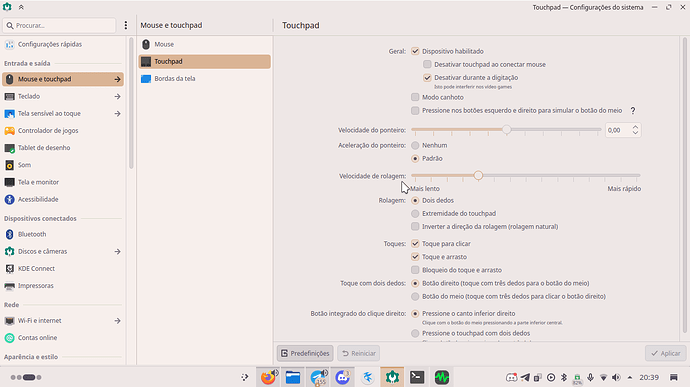Open the volume tray icon
Screen dimensions: 690x387
(x=617, y=377)
